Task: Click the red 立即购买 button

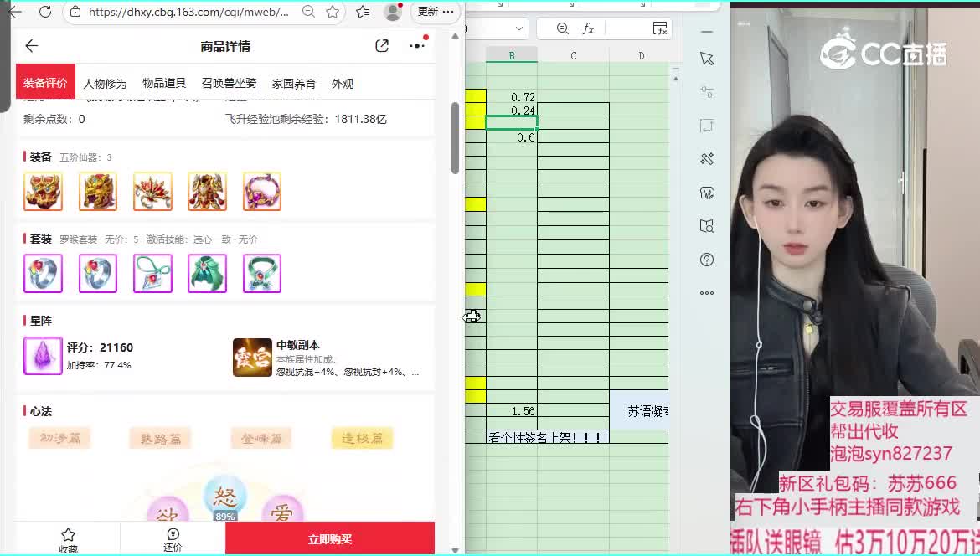Action: click(330, 538)
